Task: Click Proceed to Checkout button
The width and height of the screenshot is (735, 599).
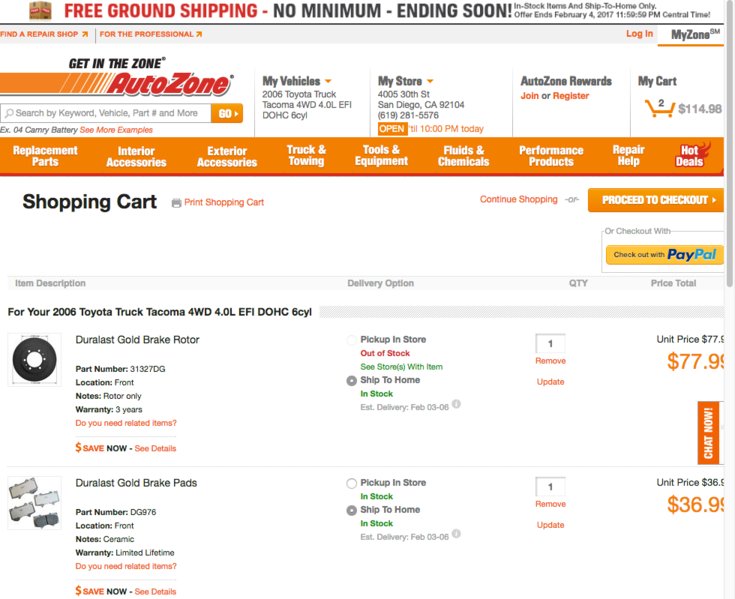Action: [656, 200]
